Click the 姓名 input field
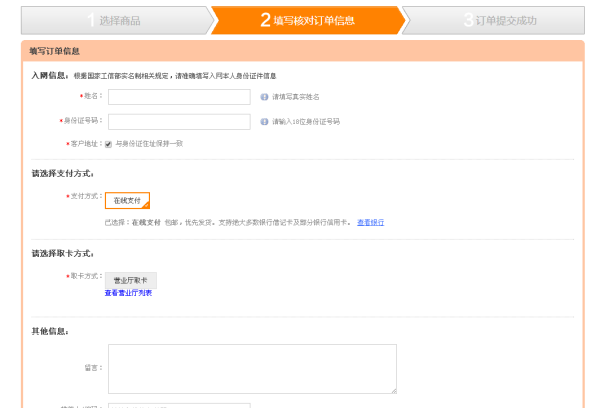The width and height of the screenshot is (600, 408). (179, 97)
